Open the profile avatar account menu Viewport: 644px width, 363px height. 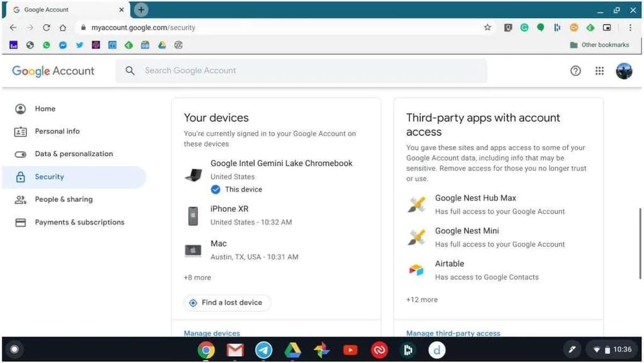click(x=624, y=71)
